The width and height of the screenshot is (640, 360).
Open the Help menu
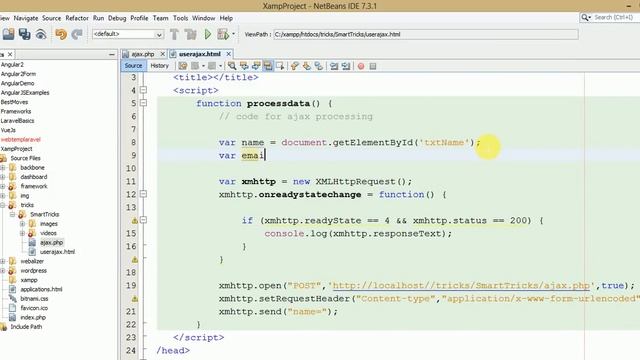tap(226, 18)
